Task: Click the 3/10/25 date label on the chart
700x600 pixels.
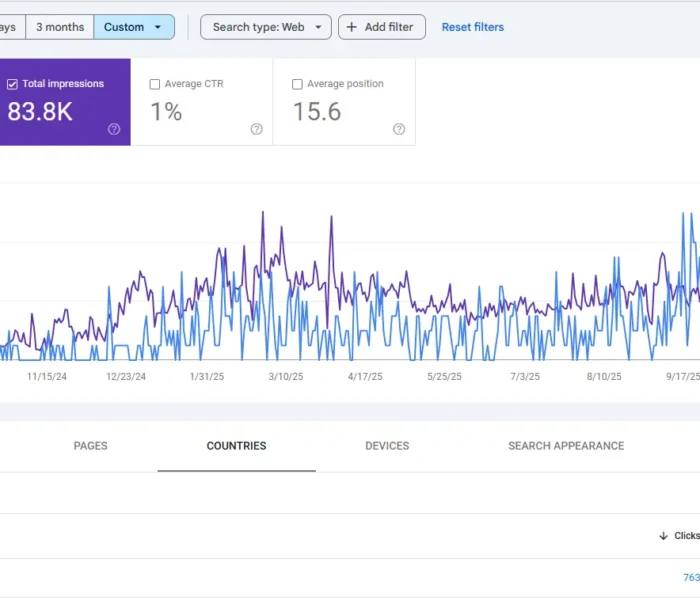Action: [x=285, y=377]
